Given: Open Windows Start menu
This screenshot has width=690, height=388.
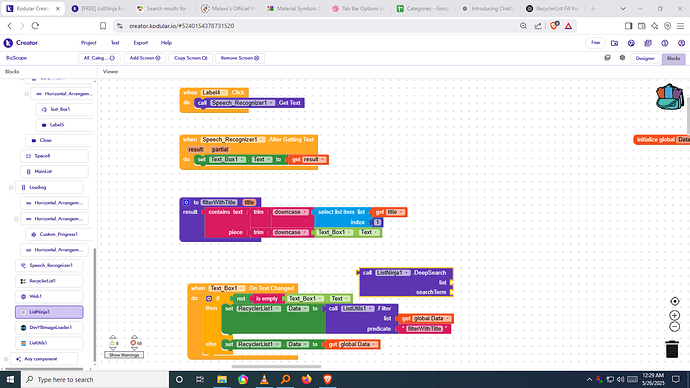Looking at the screenshot, I should (x=10, y=379).
